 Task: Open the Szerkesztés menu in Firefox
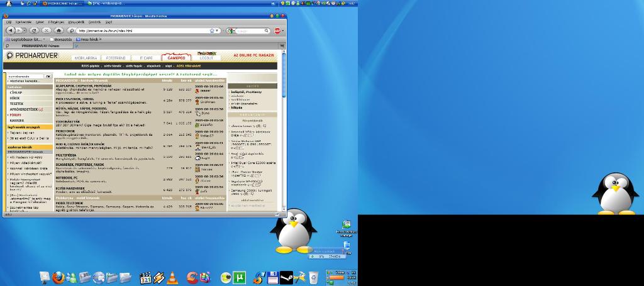click(x=23, y=22)
